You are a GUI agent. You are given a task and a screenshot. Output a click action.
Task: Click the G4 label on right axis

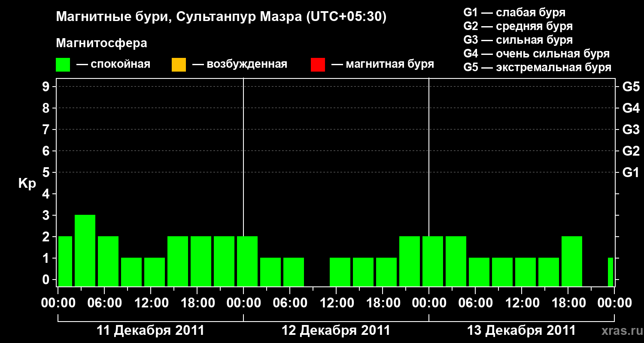[631, 108]
